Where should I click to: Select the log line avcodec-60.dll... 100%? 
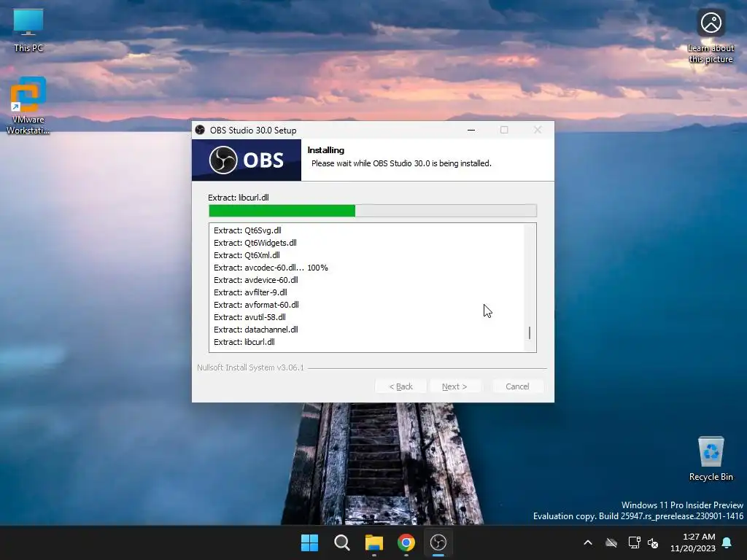[x=271, y=268]
